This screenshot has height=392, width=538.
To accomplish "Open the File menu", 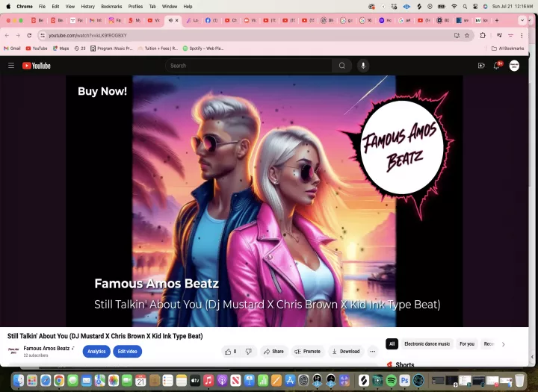I will 42,6.
